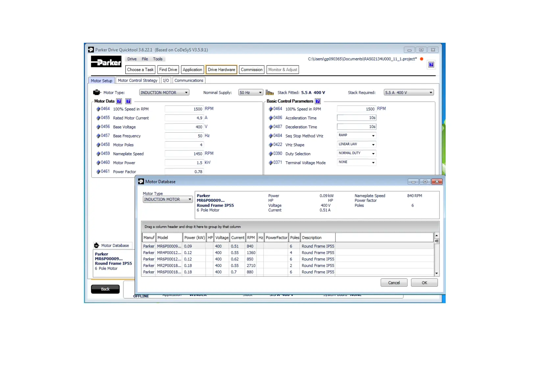The width and height of the screenshot is (554, 392).
Task: Click Rated Motor Current value field
Action: [184, 118]
